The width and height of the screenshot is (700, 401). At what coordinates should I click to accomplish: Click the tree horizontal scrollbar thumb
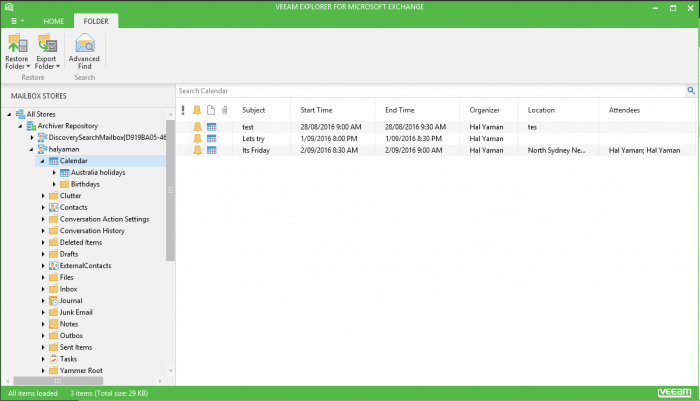tap(58, 381)
